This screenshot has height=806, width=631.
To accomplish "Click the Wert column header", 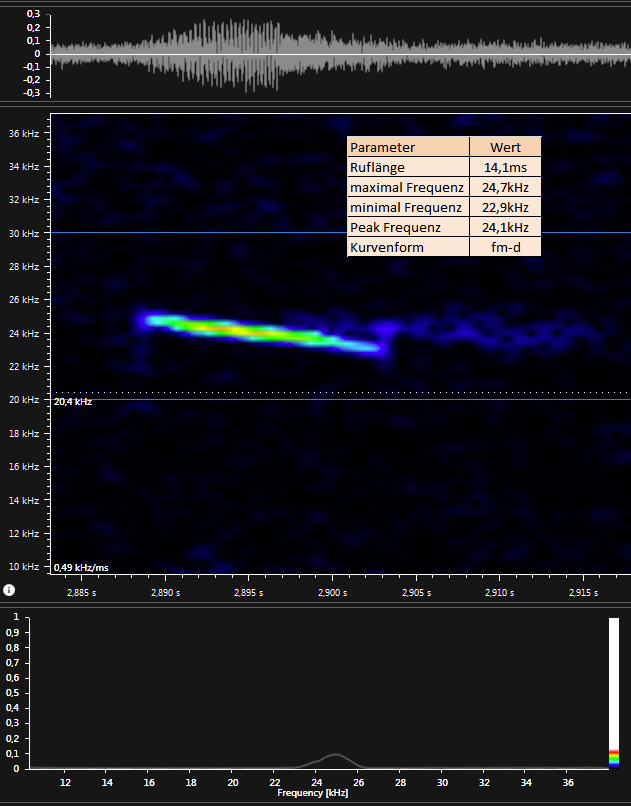I will [505, 147].
